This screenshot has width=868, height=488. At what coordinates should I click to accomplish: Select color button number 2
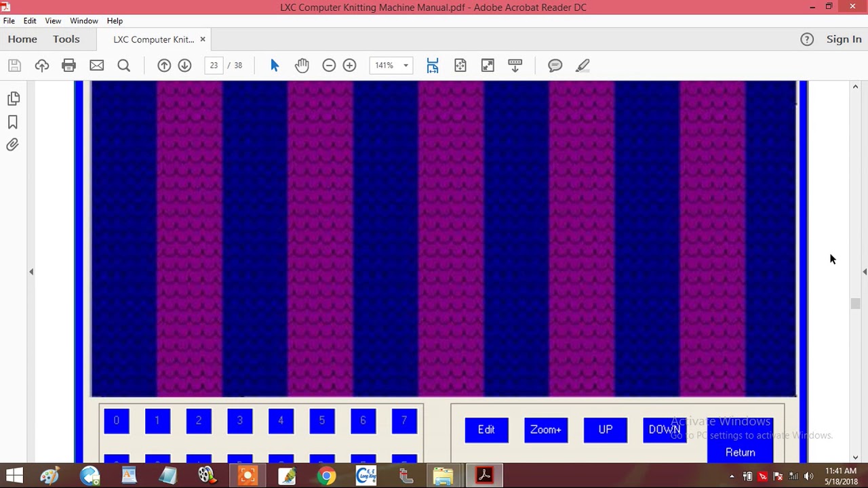[199, 421]
